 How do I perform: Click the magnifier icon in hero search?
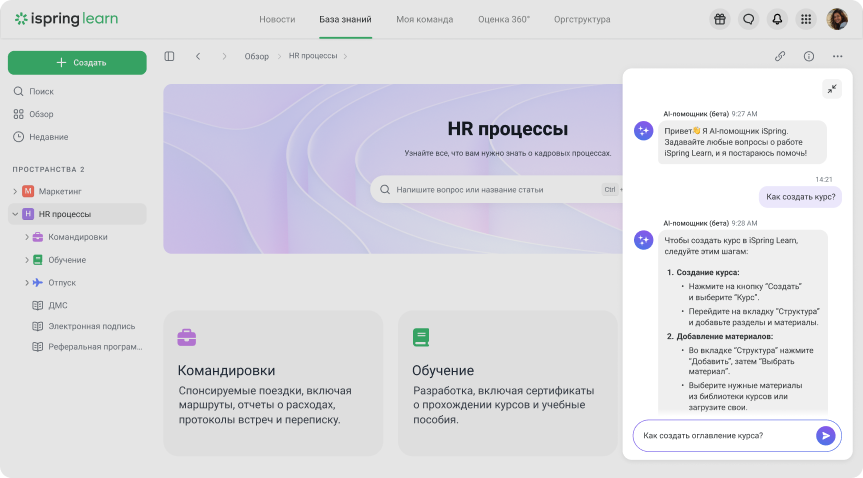pos(385,189)
